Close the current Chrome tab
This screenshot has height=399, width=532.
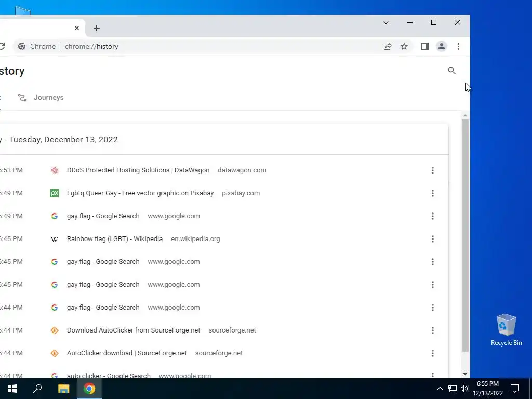click(77, 28)
